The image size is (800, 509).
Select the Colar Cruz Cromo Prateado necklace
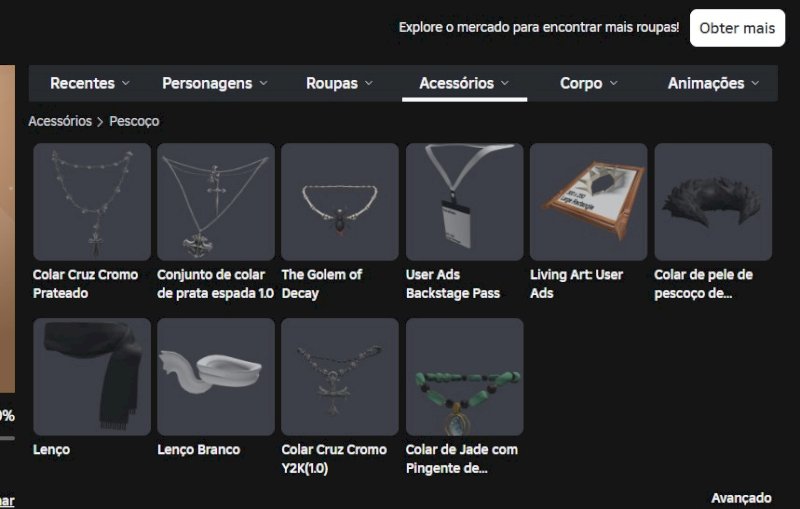92,202
